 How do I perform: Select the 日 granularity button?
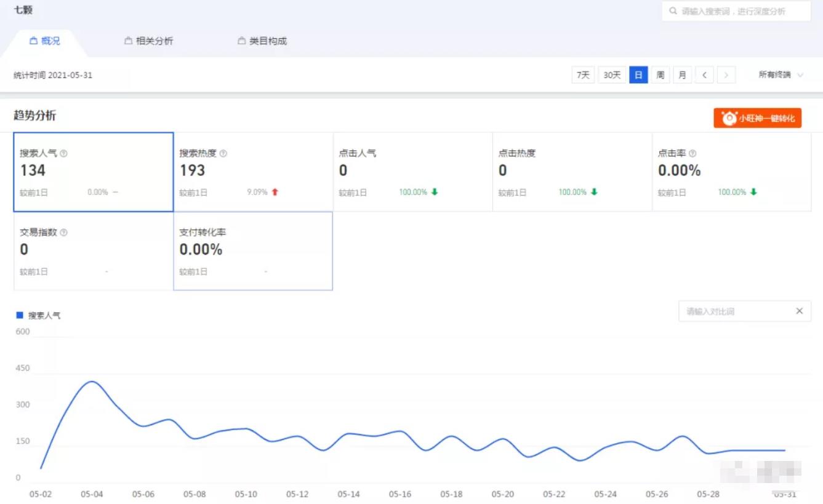638,75
